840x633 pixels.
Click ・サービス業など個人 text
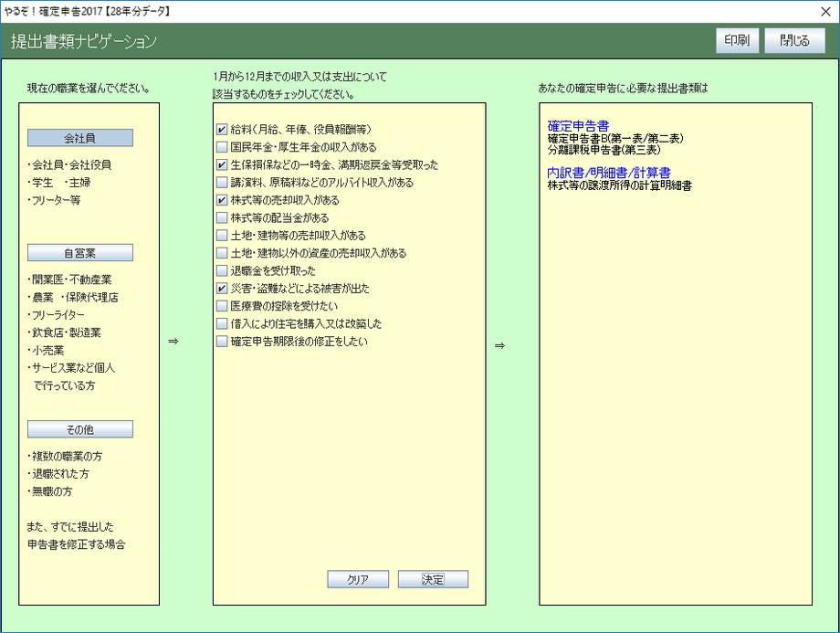pos(70,368)
